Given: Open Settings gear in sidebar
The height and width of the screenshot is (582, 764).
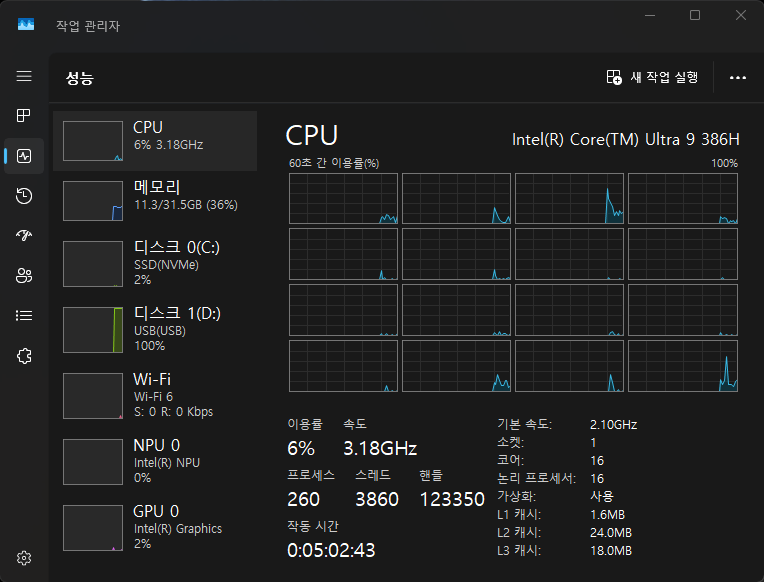Looking at the screenshot, I should 24,558.
